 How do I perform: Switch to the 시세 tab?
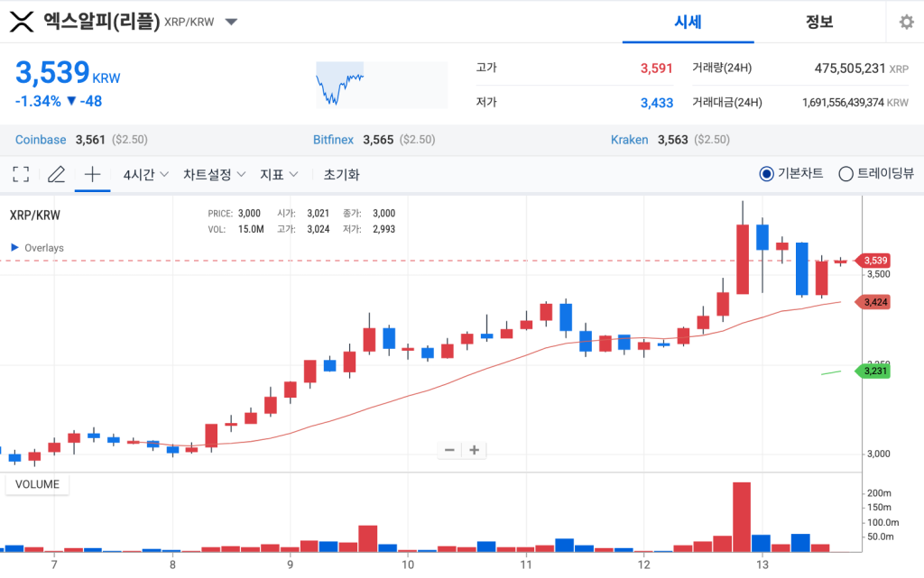click(688, 23)
